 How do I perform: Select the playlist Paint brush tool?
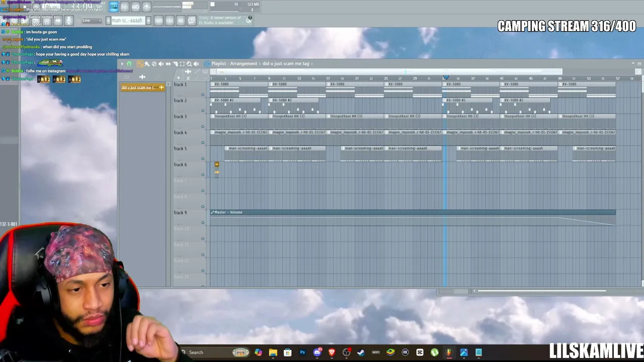[x=147, y=64]
